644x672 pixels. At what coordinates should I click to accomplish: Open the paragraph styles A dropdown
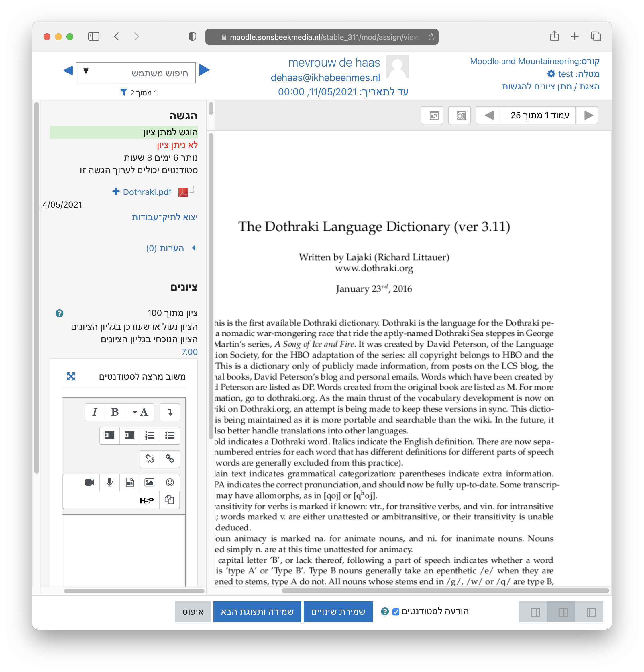[140, 412]
